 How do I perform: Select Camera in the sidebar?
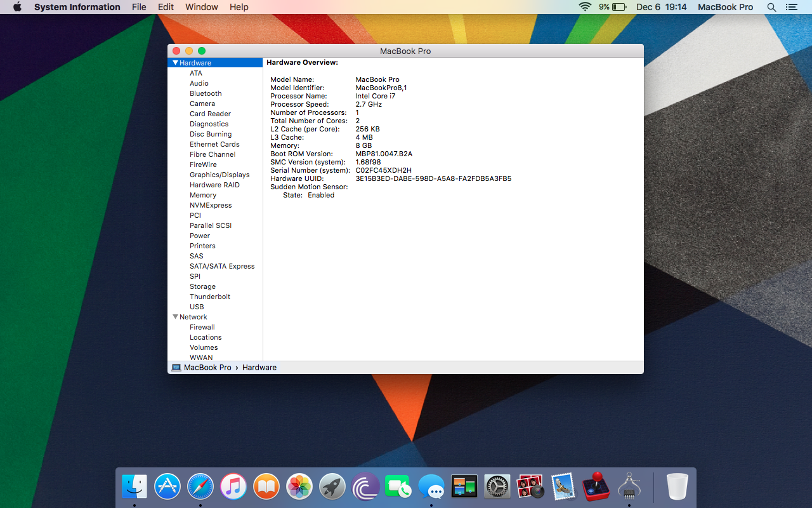tap(202, 104)
